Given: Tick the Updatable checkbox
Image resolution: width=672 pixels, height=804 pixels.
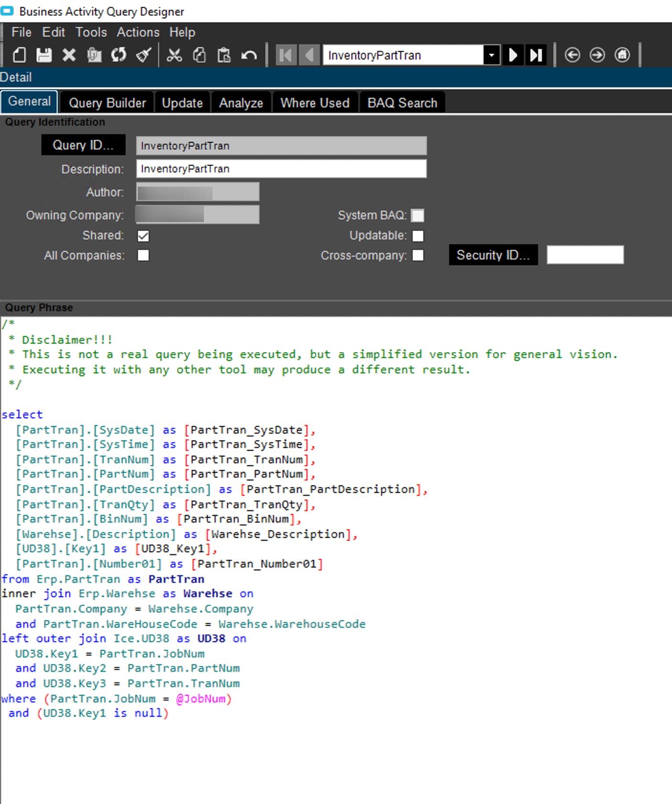Looking at the screenshot, I should [x=418, y=236].
